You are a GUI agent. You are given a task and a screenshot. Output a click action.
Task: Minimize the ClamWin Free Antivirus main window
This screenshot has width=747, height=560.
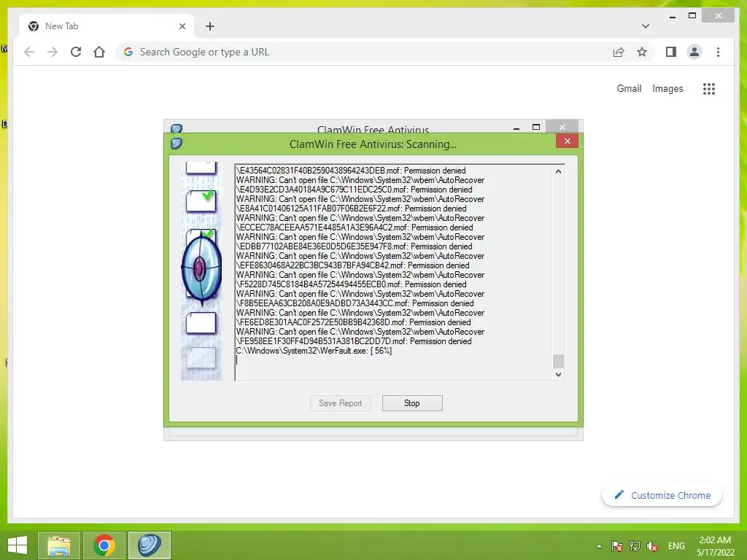point(516,128)
